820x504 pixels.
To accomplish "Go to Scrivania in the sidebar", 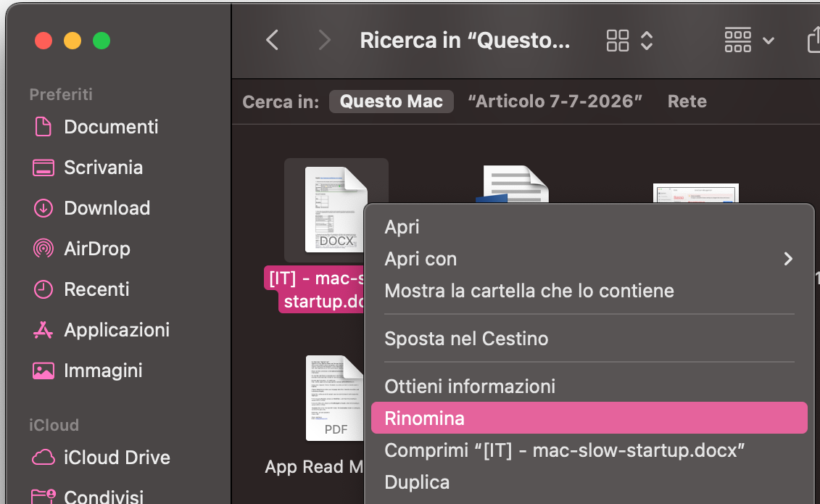I will coord(103,168).
